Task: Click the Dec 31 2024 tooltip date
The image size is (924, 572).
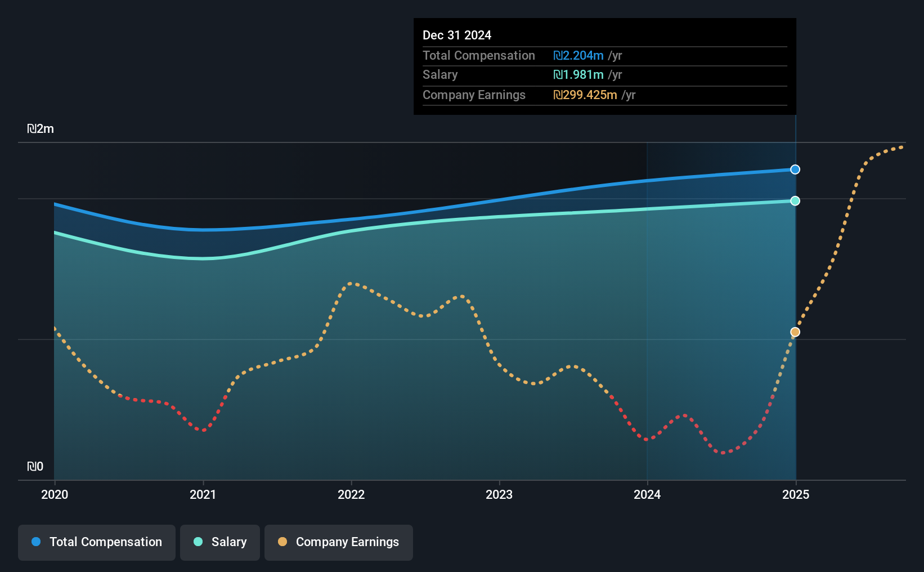Action: (457, 35)
